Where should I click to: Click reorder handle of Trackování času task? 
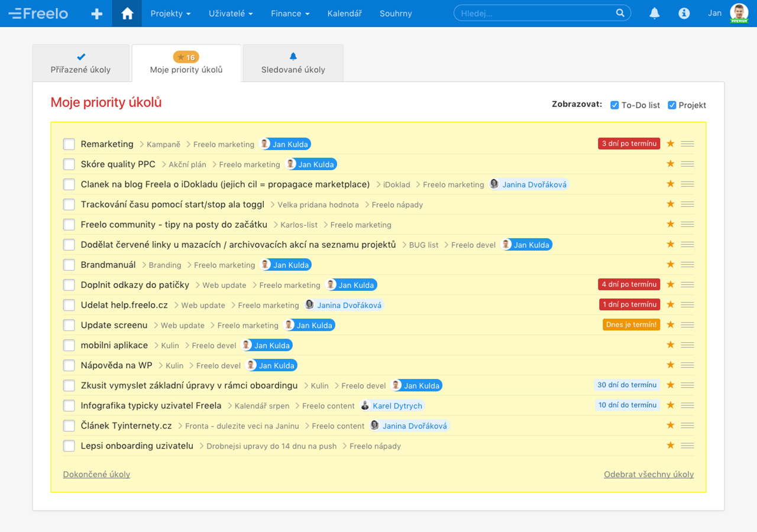point(687,204)
